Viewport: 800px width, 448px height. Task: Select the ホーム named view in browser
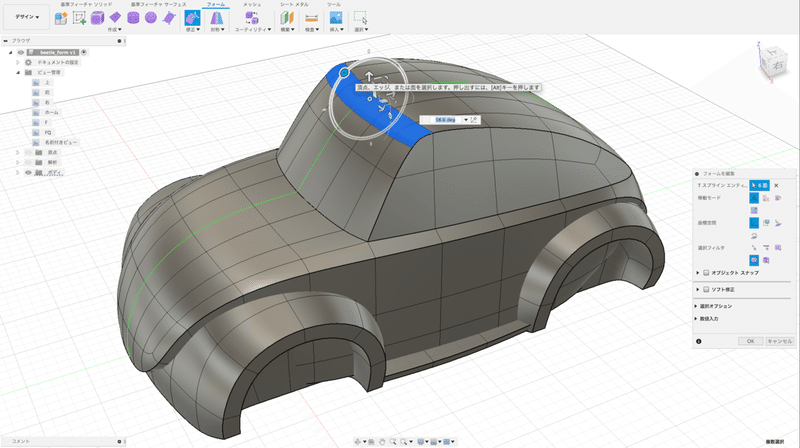click(51, 112)
